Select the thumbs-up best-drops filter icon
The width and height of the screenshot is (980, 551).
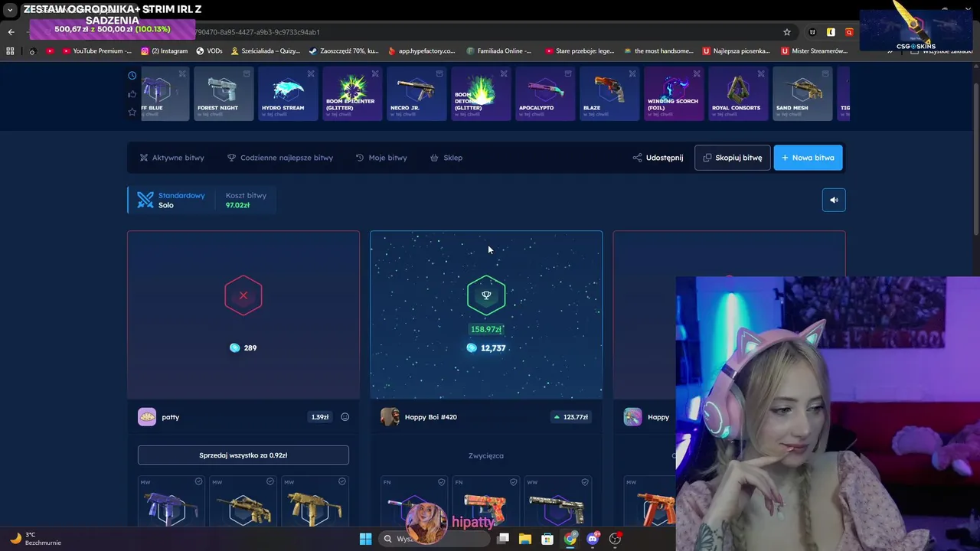point(132,94)
